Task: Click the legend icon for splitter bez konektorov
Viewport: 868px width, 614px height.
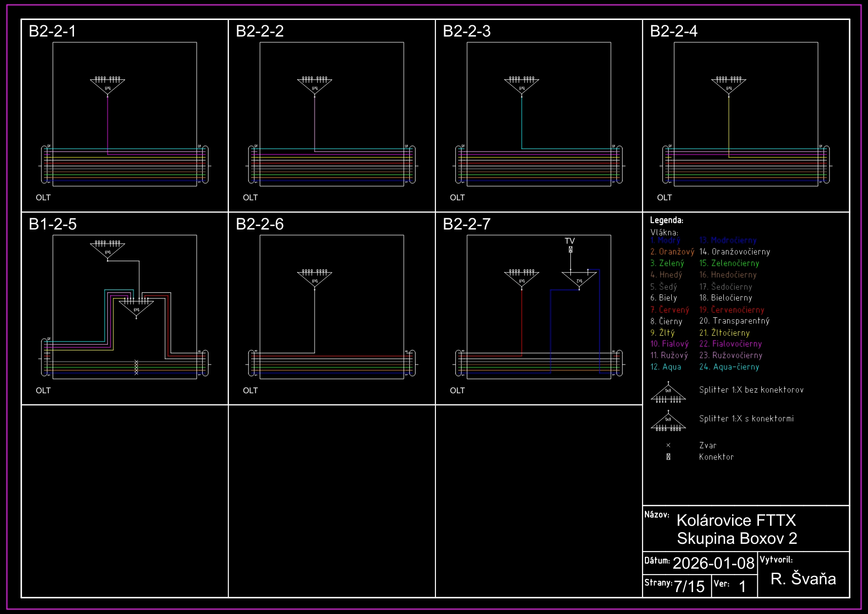Action: click(x=668, y=394)
